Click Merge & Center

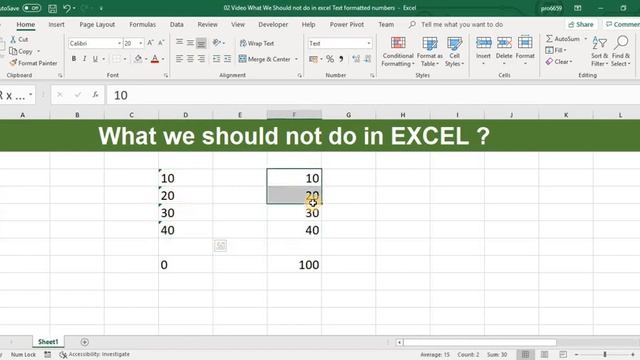[x=264, y=59]
